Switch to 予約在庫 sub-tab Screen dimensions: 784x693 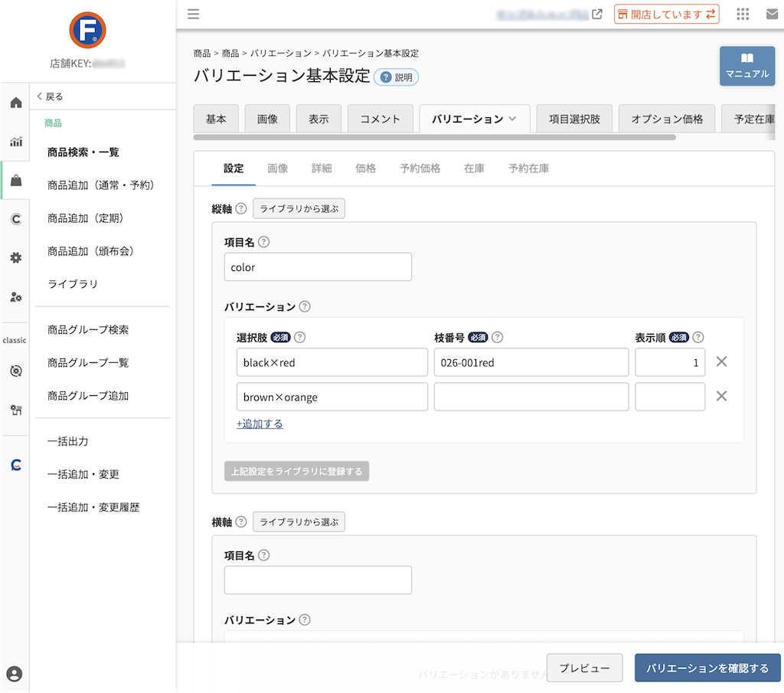click(528, 168)
